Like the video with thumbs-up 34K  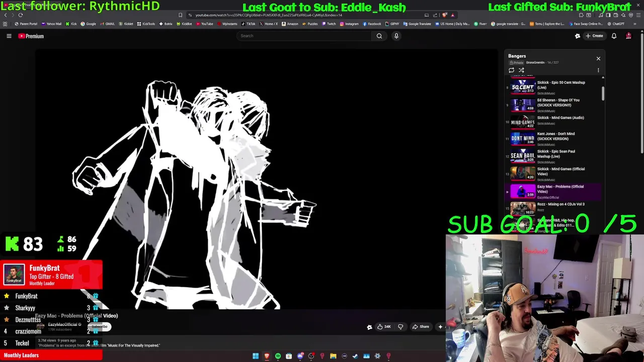coord(384,327)
